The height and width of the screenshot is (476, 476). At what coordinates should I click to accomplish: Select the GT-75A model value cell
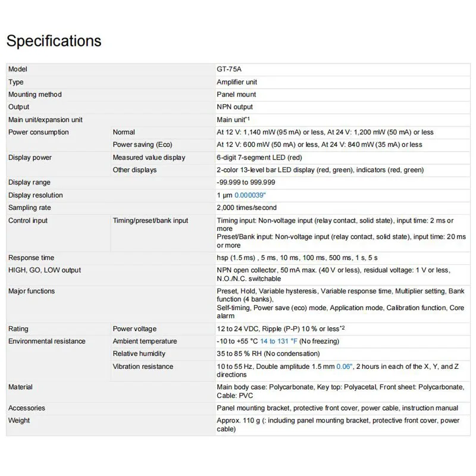pyautogui.click(x=230, y=70)
